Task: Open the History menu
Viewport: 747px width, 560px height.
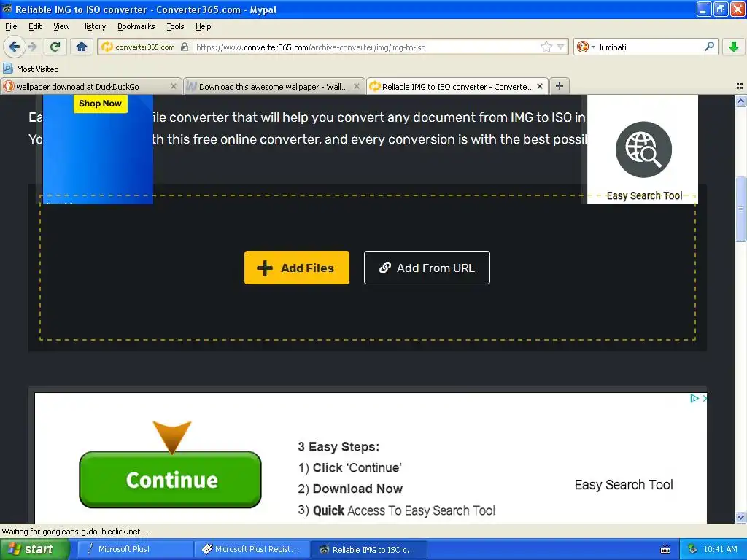Action: pos(93,26)
